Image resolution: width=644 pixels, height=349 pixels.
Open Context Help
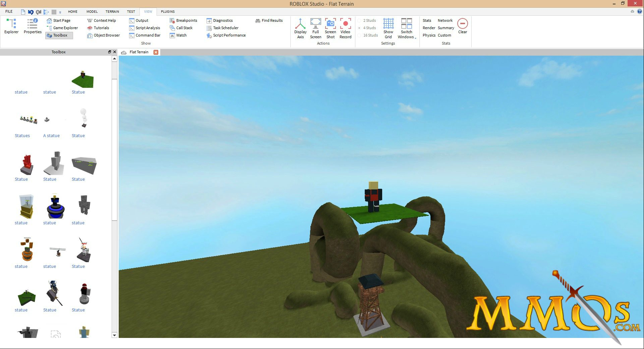(102, 20)
